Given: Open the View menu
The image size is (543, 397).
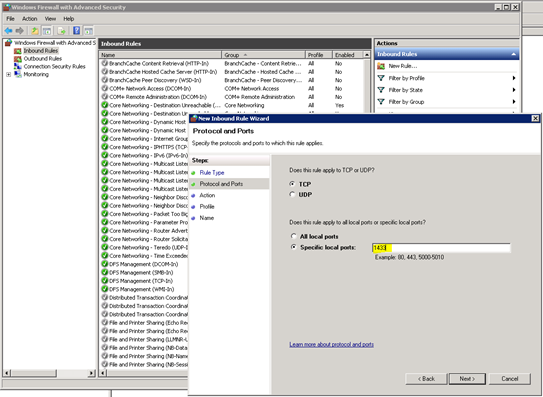Looking at the screenshot, I should click(x=50, y=19).
